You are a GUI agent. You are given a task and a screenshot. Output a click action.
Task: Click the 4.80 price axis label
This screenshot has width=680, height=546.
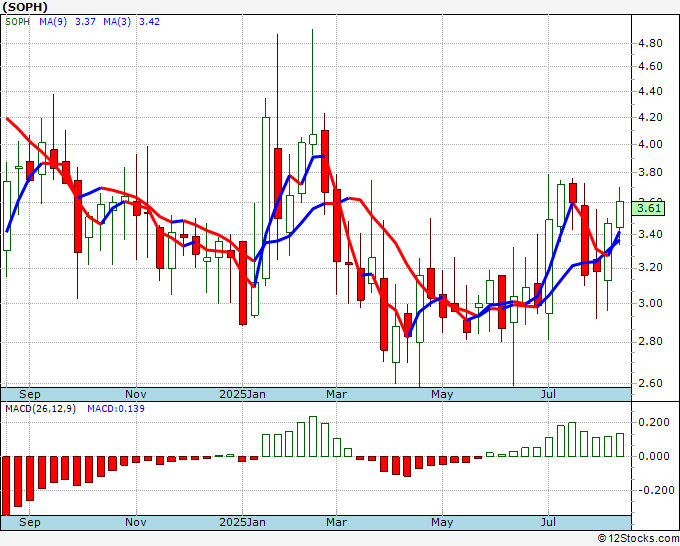pos(650,43)
